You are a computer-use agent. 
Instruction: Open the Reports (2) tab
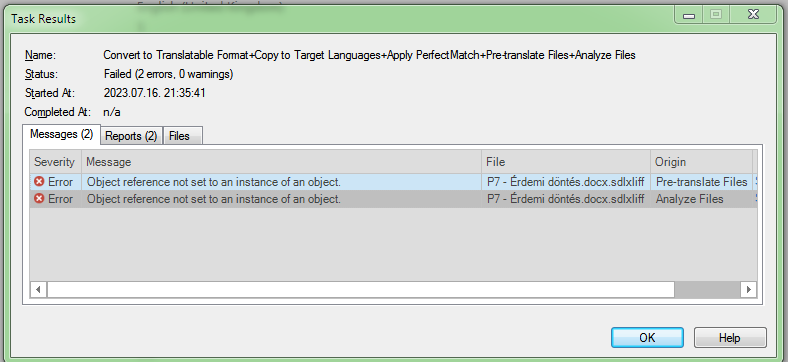tap(131, 136)
